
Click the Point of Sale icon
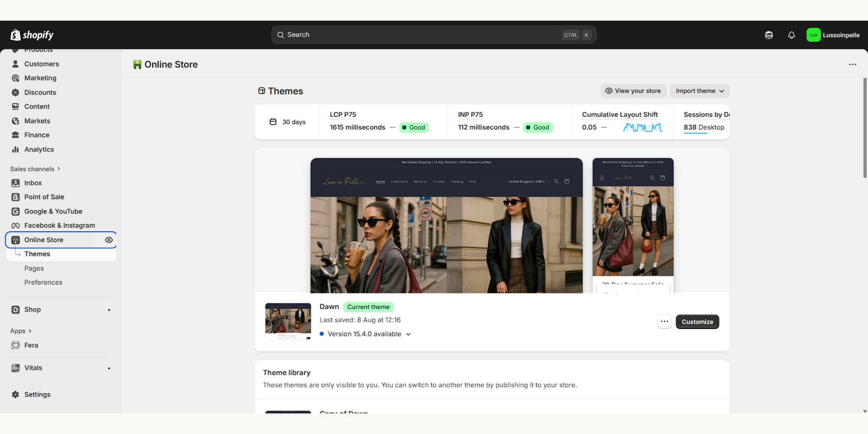pyautogui.click(x=16, y=197)
